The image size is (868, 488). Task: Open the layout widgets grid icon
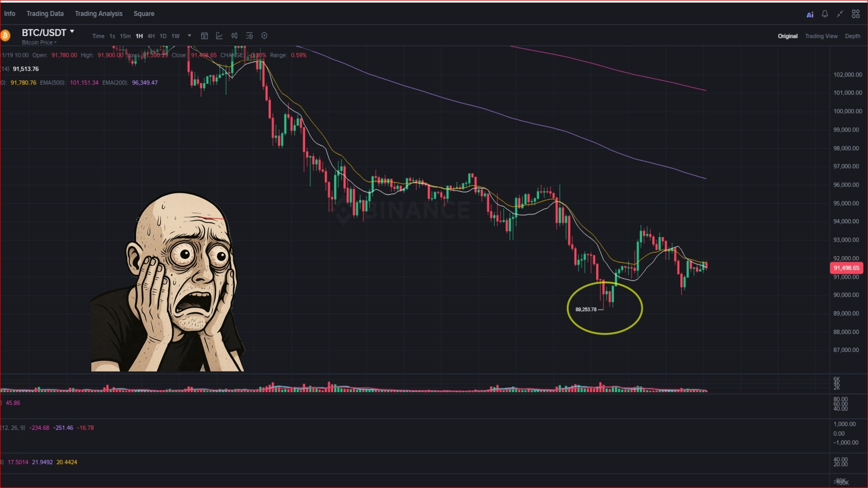click(855, 14)
